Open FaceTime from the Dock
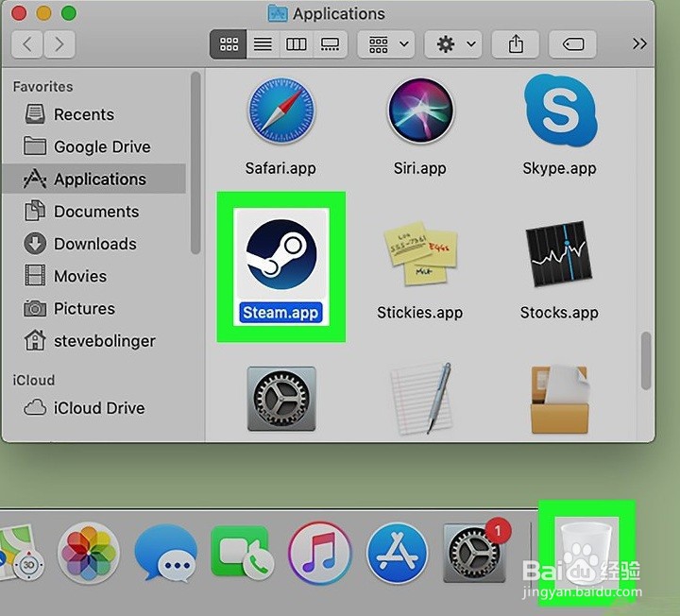 click(242, 552)
